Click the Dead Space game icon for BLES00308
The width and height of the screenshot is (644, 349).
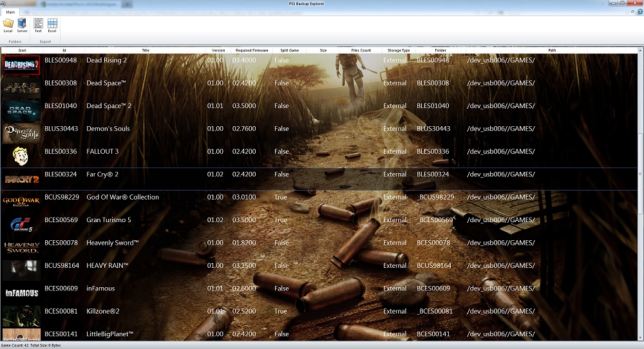click(22, 88)
